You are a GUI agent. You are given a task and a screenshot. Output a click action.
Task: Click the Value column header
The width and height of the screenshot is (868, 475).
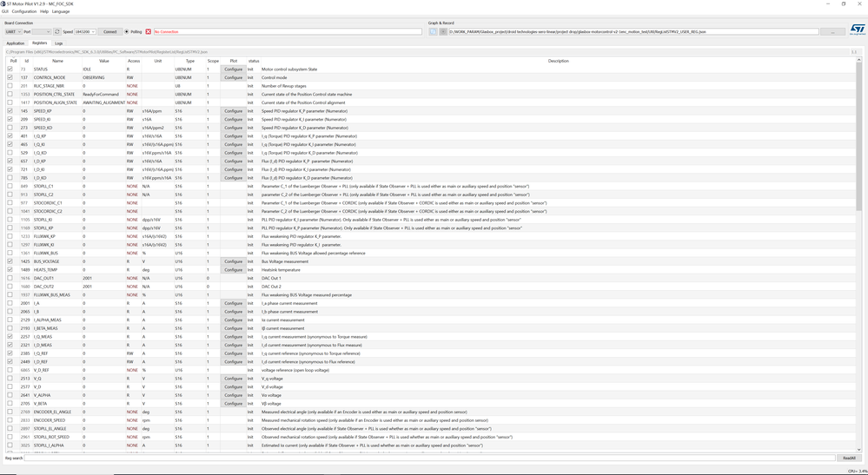tap(104, 61)
